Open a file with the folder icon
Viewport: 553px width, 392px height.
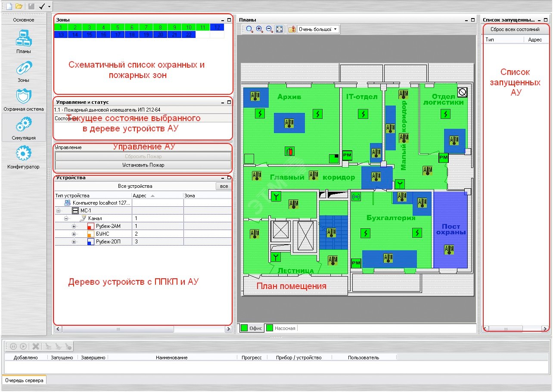click(x=19, y=6)
